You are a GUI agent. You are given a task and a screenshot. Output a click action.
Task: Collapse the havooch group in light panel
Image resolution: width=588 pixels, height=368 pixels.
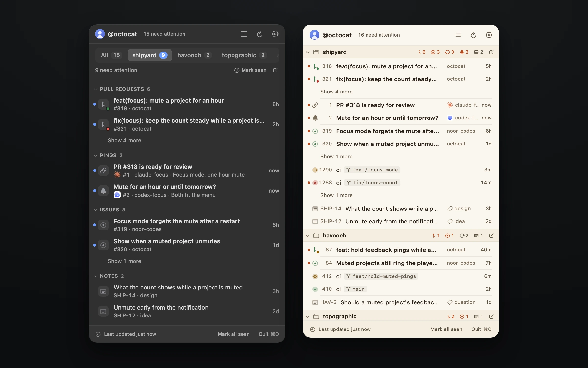click(x=308, y=236)
